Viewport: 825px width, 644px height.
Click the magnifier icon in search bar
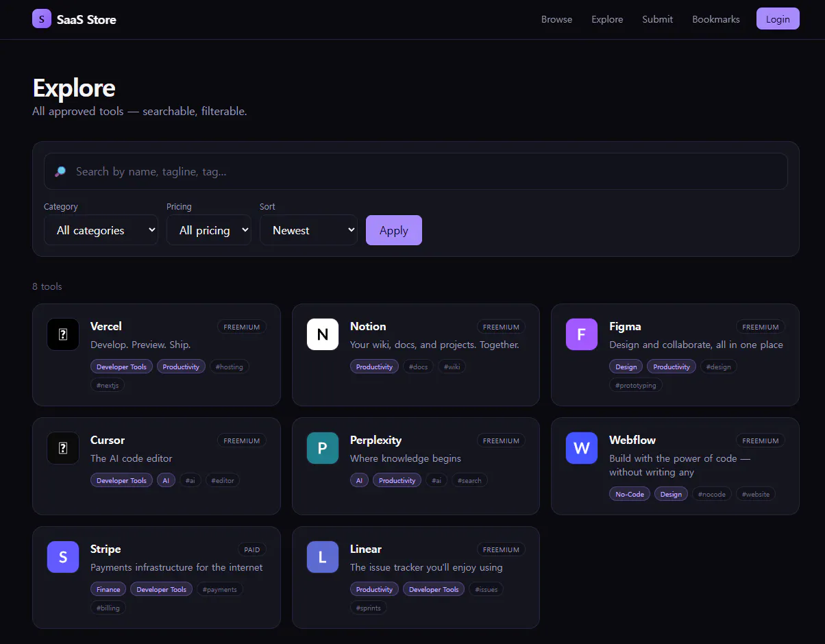tap(60, 171)
